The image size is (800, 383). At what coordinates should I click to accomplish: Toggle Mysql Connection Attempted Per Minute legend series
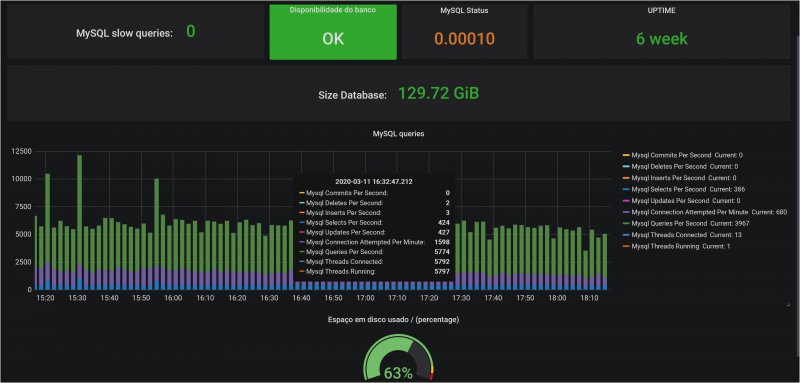point(690,212)
